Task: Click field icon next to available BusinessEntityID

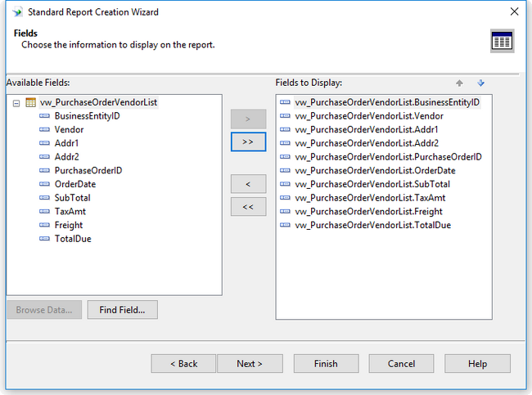Action: point(44,116)
